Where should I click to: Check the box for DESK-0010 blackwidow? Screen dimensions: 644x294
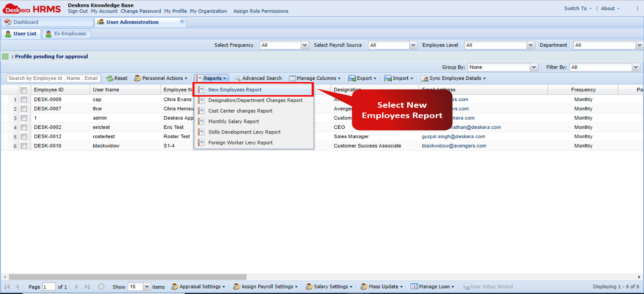tap(24, 146)
